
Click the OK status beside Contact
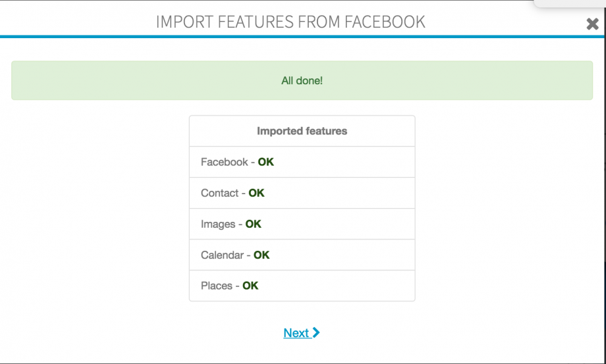click(x=256, y=193)
